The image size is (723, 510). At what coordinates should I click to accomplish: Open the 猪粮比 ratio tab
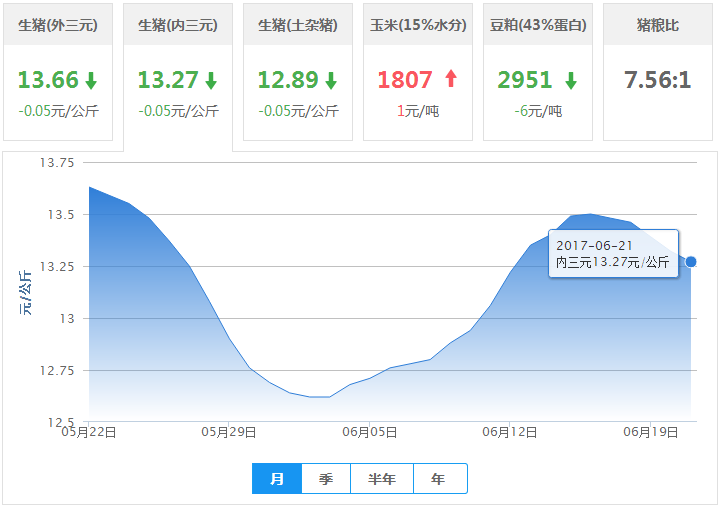pyautogui.click(x=657, y=25)
